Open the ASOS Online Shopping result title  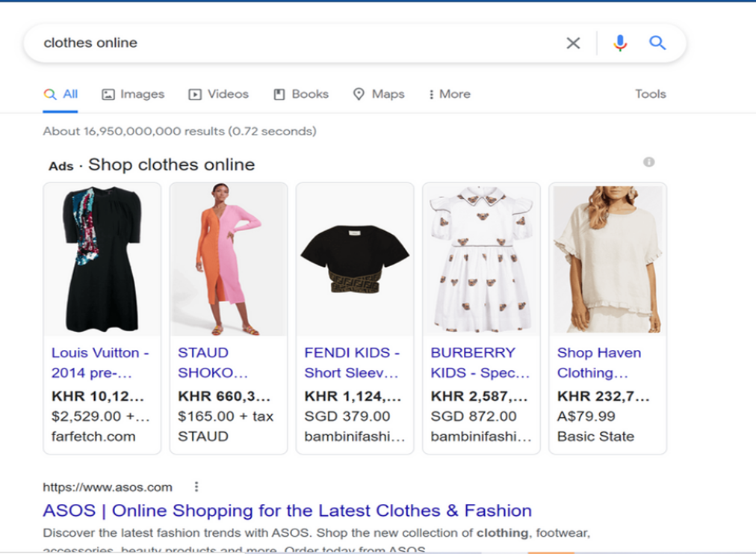[287, 511]
